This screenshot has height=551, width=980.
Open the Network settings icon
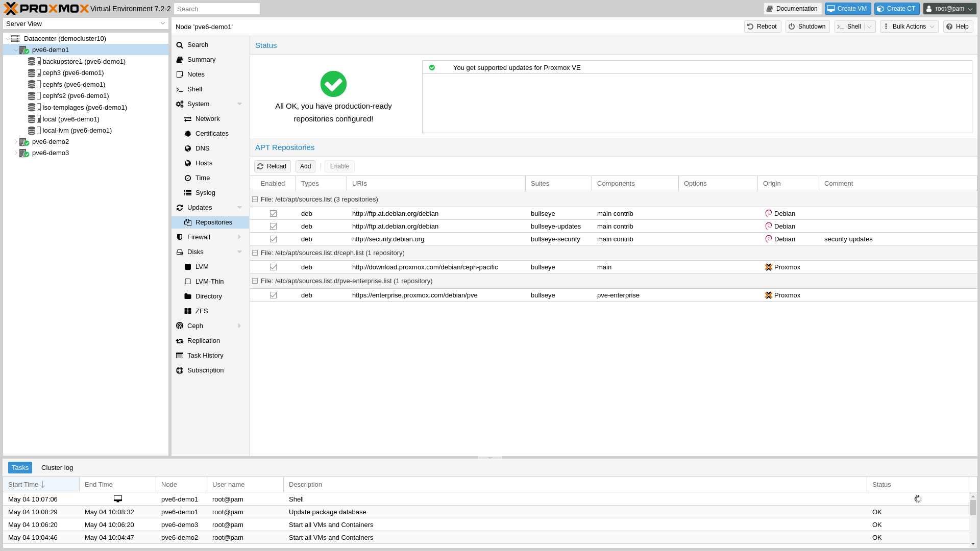point(188,118)
